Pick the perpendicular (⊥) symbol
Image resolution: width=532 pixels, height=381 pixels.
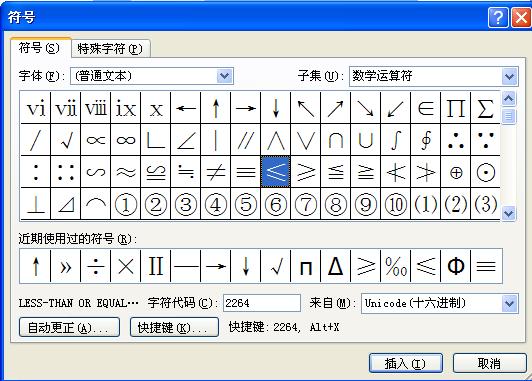tap(36, 204)
